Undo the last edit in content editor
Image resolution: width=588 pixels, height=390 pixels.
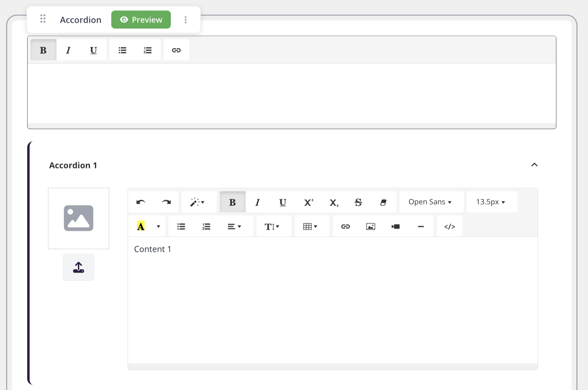[141, 202]
